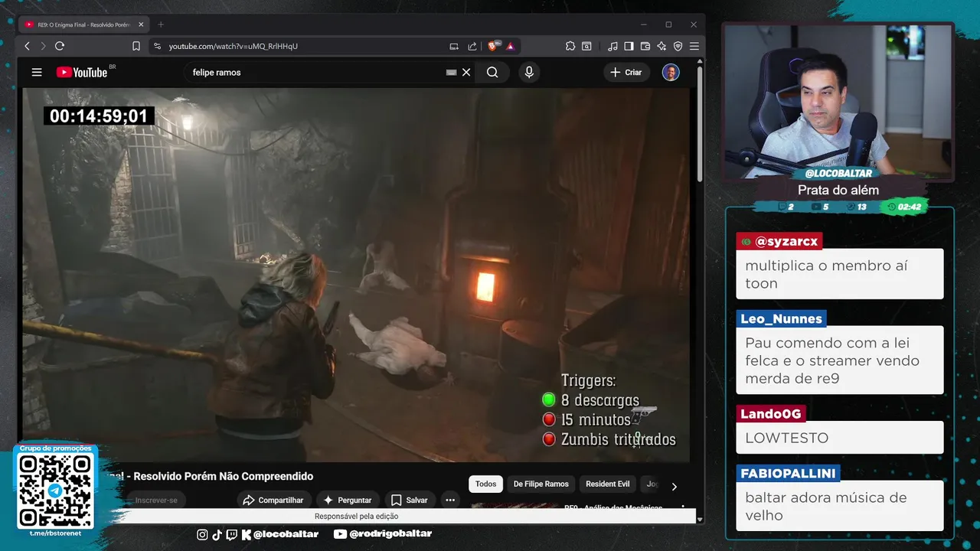Open Leo AI sparkle icon in toolbar
980x551 pixels.
[661, 46]
